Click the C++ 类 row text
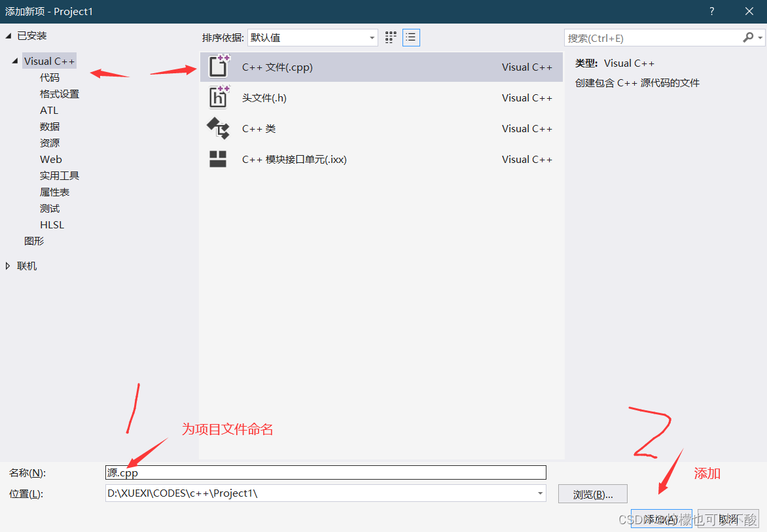767x532 pixels. coord(259,129)
